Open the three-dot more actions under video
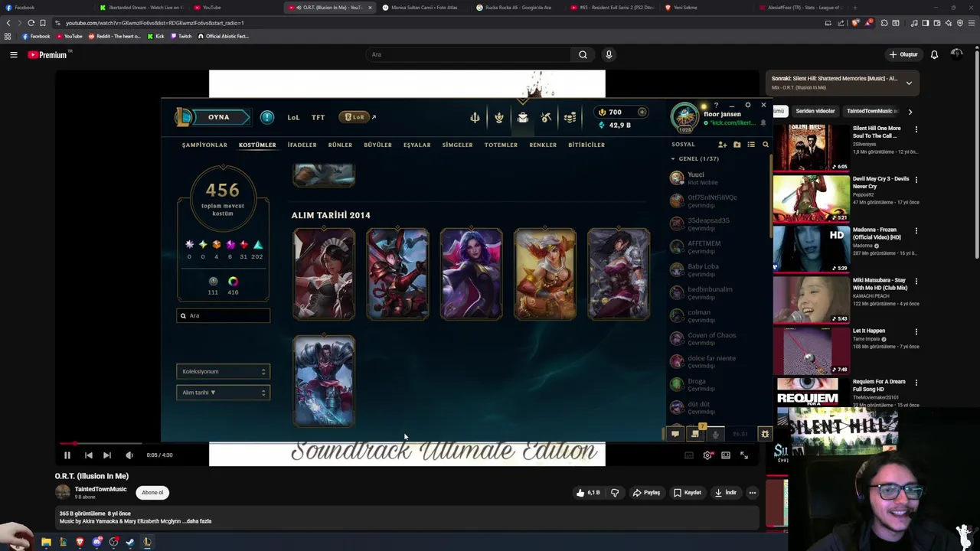 pyautogui.click(x=753, y=493)
